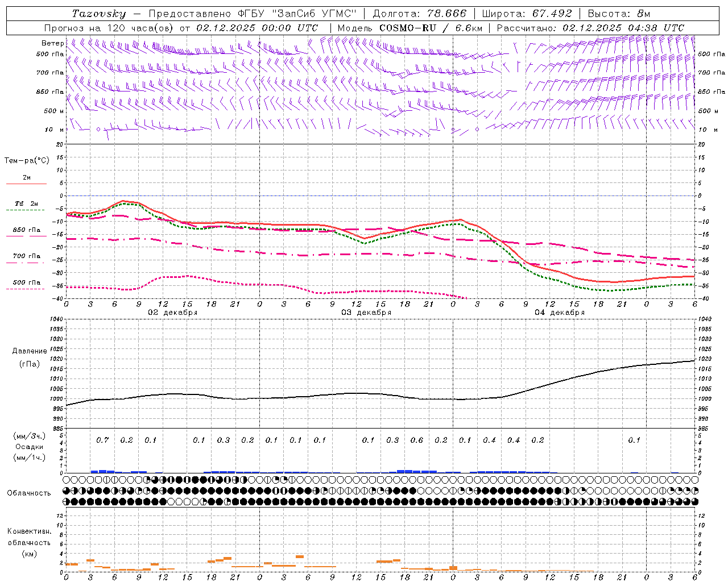Click the longitude value "Долгота: 78.666"
The image size is (728, 582).
click(x=419, y=14)
